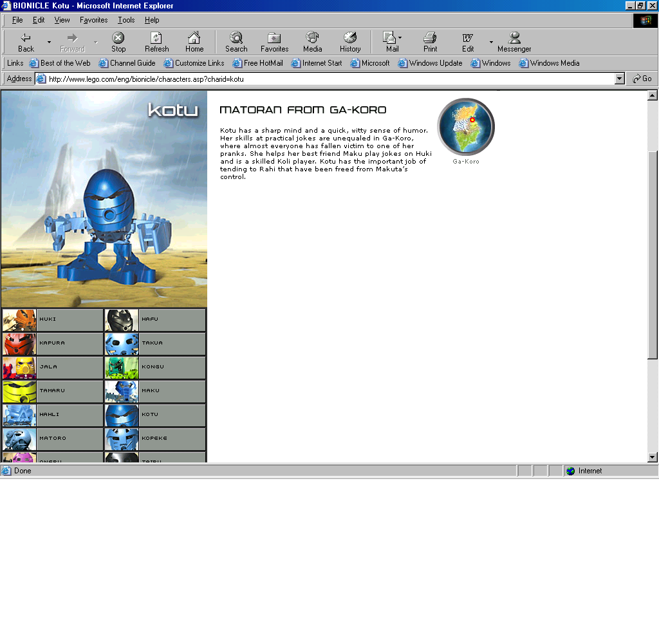Screen dimensions: 659x644
Task: Click the Internet zone status bar icon
Action: pyautogui.click(x=570, y=471)
